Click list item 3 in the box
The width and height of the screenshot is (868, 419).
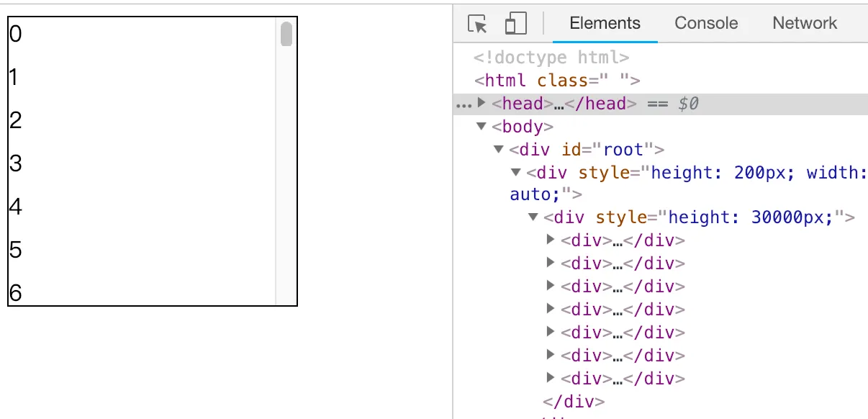pyautogui.click(x=15, y=163)
